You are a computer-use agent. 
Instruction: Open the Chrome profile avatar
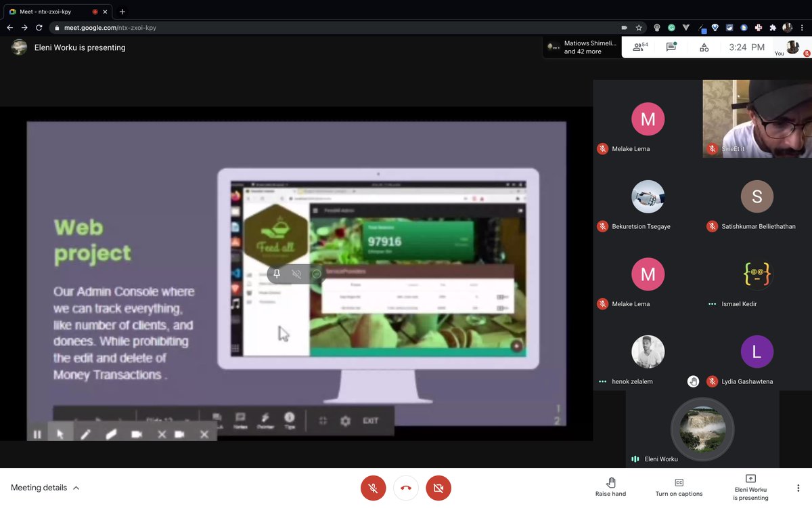point(788,28)
